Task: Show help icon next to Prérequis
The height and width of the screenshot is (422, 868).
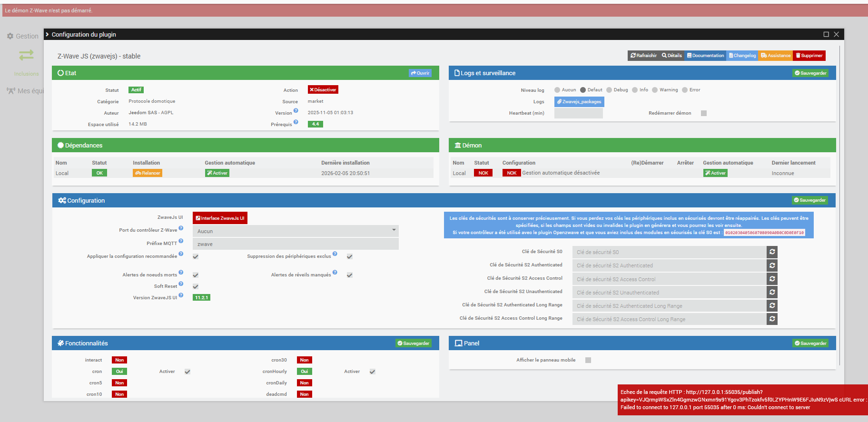Action: [296, 122]
